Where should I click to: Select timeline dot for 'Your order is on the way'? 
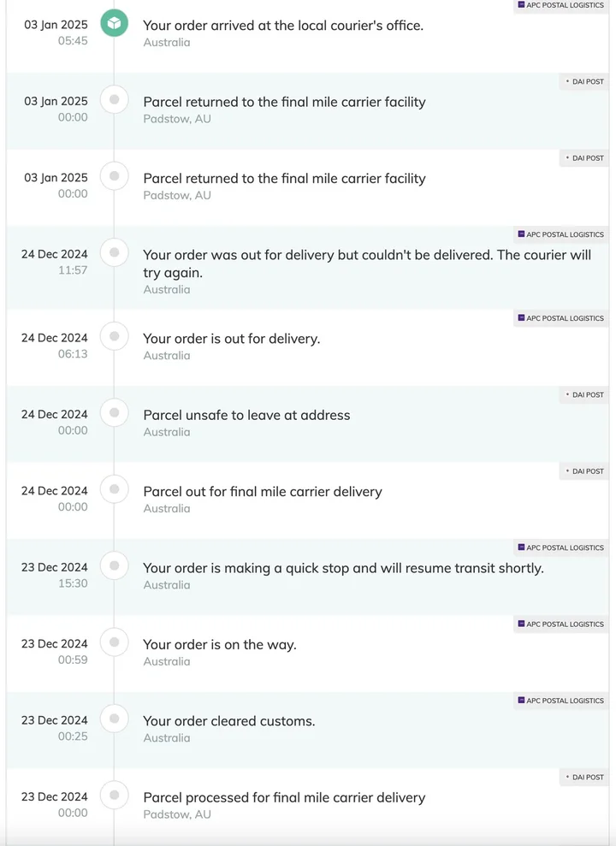click(x=114, y=642)
